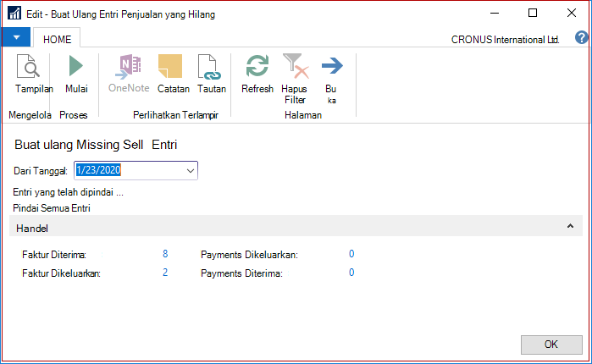The width and height of the screenshot is (592, 364).
Task: Click the Buka arrow icon
Action: [x=332, y=66]
